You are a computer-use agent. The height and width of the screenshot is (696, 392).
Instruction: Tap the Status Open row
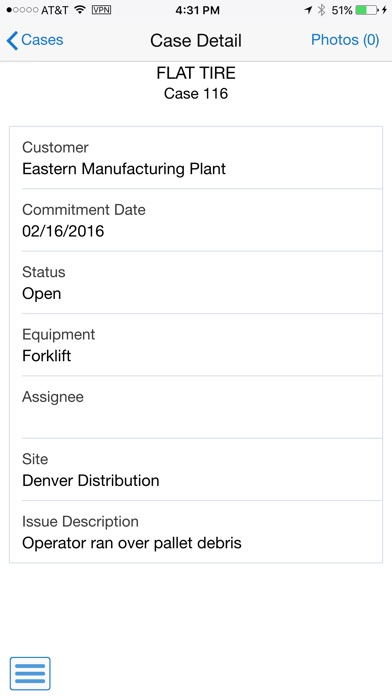(196, 282)
